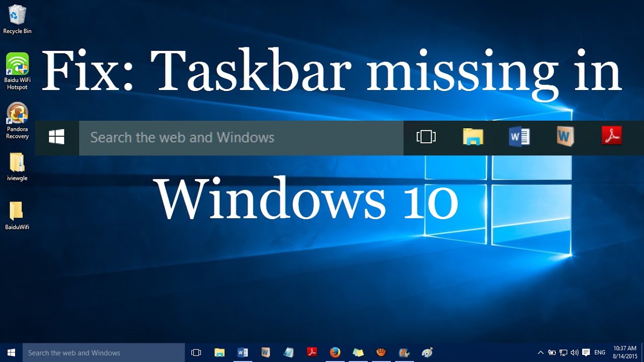Open the orange glove taskbar icon
The width and height of the screenshot is (644, 362).
point(381,352)
